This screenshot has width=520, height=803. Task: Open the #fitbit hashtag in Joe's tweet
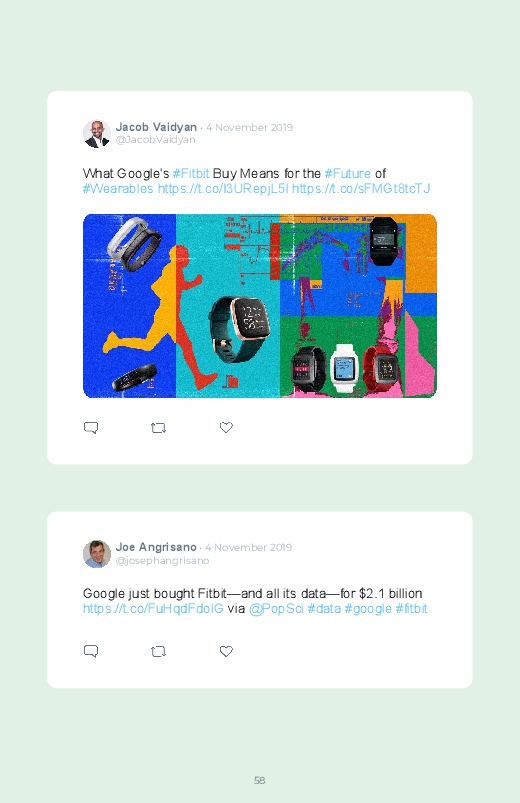(x=411, y=608)
